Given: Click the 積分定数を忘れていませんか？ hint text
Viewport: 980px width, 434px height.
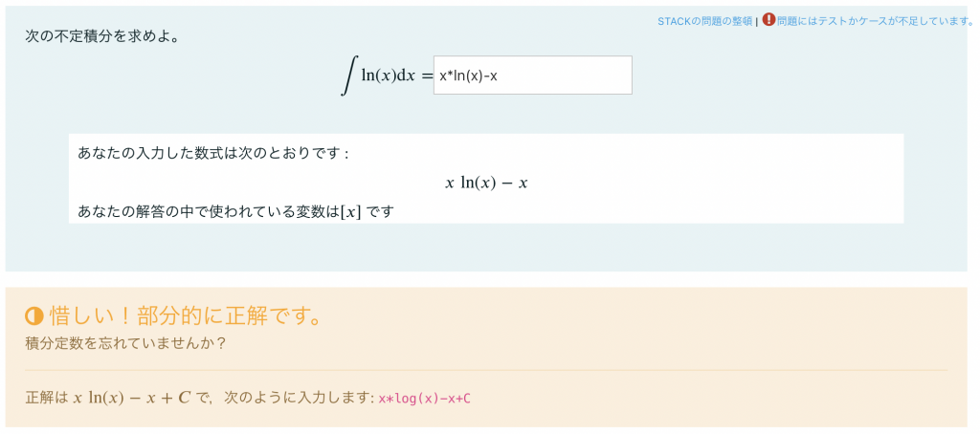Looking at the screenshot, I should (x=125, y=344).
